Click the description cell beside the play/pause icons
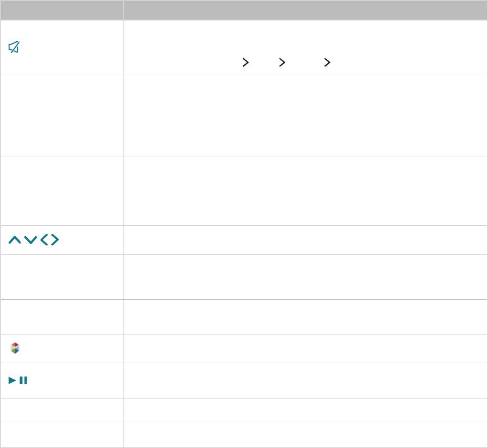488x448 pixels. (x=305, y=380)
